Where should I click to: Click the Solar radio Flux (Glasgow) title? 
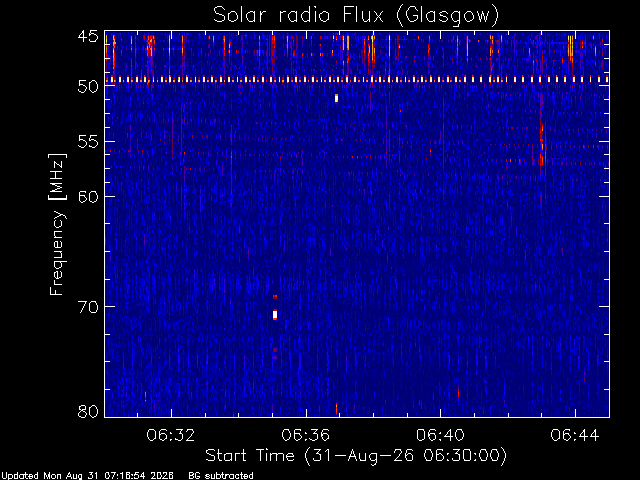pos(356,16)
